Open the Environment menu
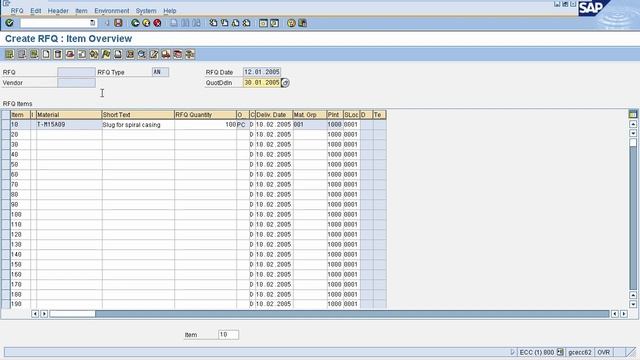Screen dimensions: 640x360 (x=111, y=11)
